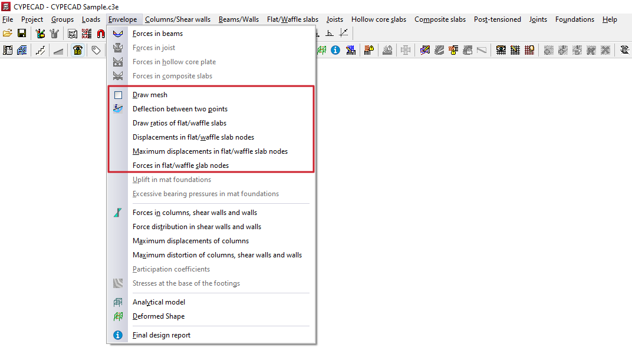Click the eye over grid icon
This screenshot has height=364, width=632.
tap(501, 50)
